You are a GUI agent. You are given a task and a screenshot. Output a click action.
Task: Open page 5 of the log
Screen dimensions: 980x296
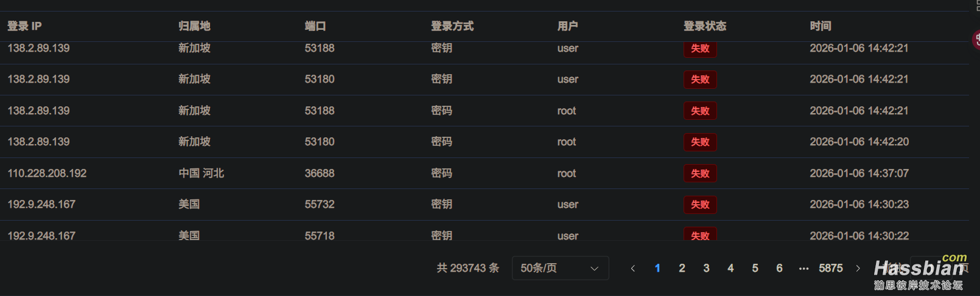pyautogui.click(x=755, y=268)
